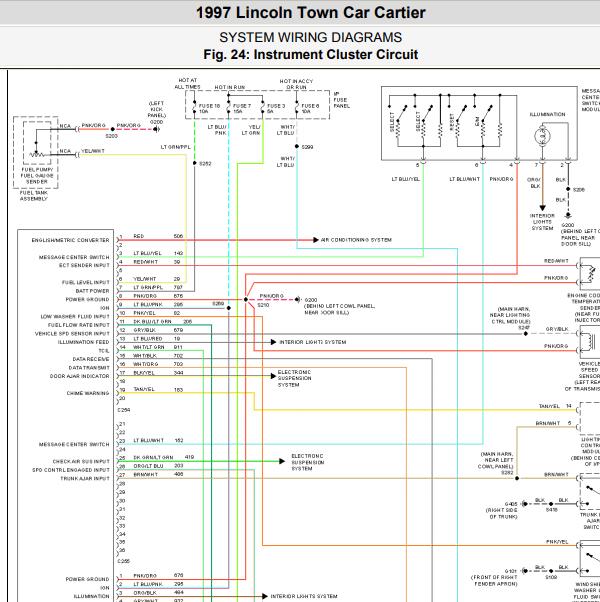Click the "(FRONT OF RIGHT FENDER APRON)" ground label
The image size is (600, 602).
click(x=494, y=580)
